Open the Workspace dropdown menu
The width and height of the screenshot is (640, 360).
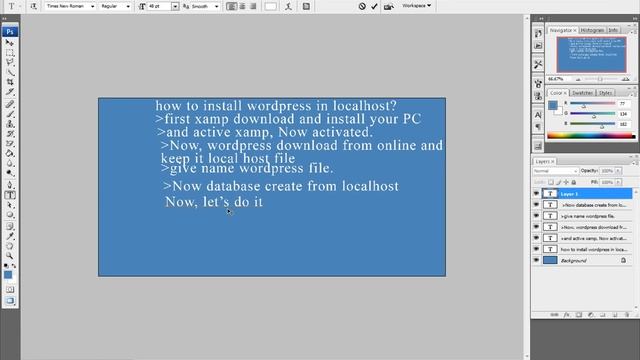[x=416, y=6]
